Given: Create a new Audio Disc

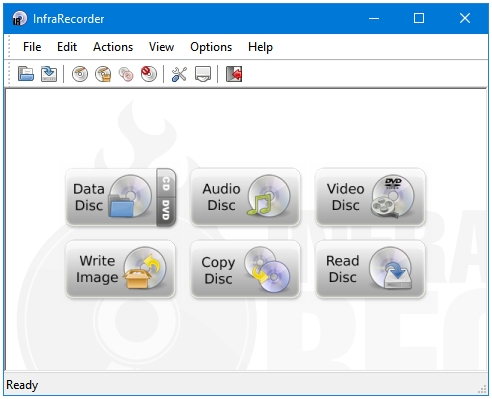Looking at the screenshot, I should pos(245,197).
